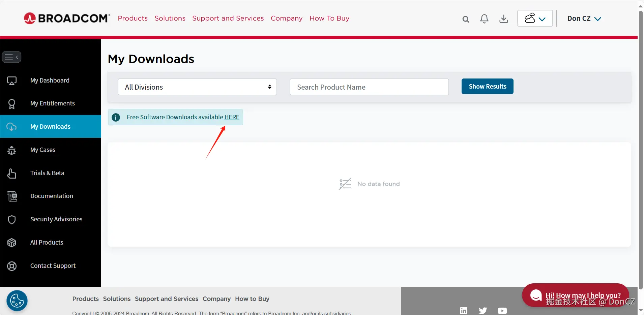Open the cloud portal switcher dropdown

coord(535,18)
